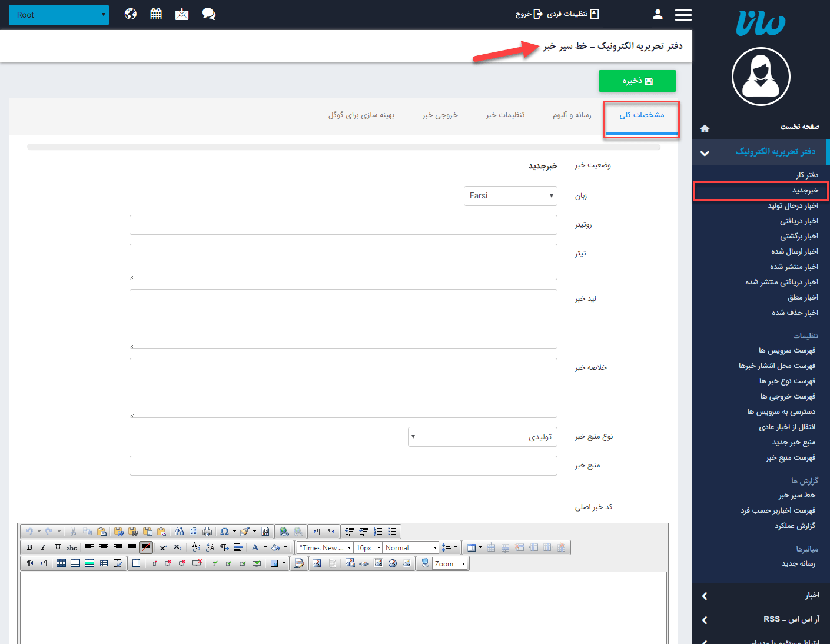Toggle italic text in the editor toolbar
Screen dimensions: 830x644
pyautogui.click(x=43, y=547)
